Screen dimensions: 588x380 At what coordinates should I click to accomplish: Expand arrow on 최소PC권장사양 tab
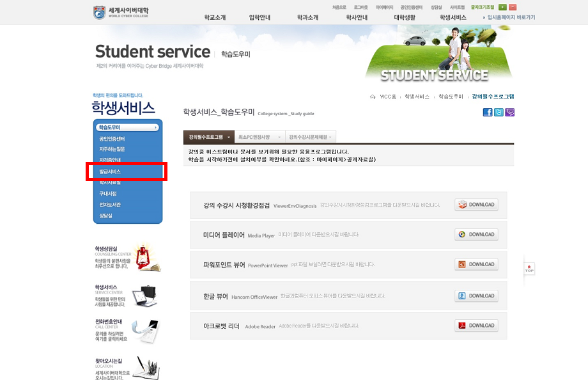(279, 138)
